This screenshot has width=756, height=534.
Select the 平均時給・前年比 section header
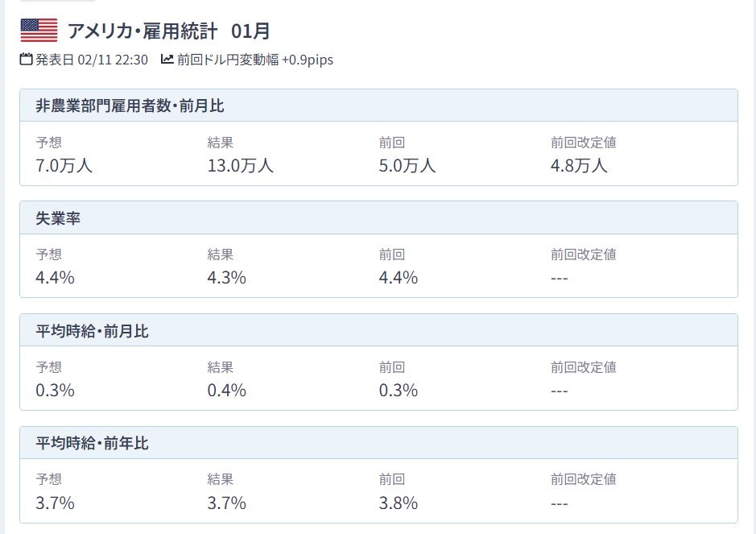click(x=93, y=444)
